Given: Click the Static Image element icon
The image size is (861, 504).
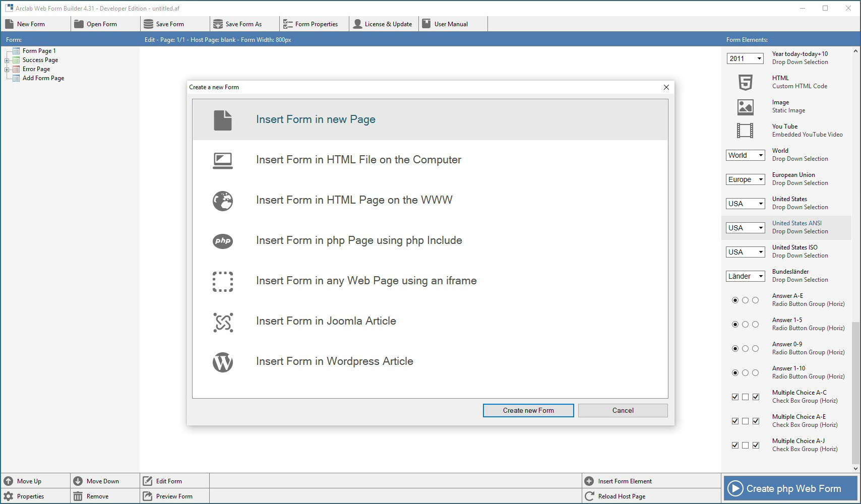Looking at the screenshot, I should point(745,106).
